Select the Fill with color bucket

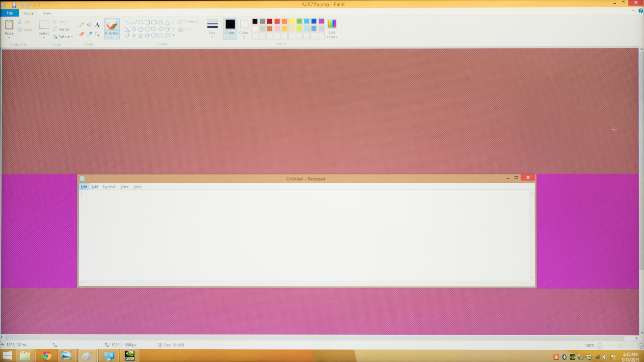pos(89,25)
